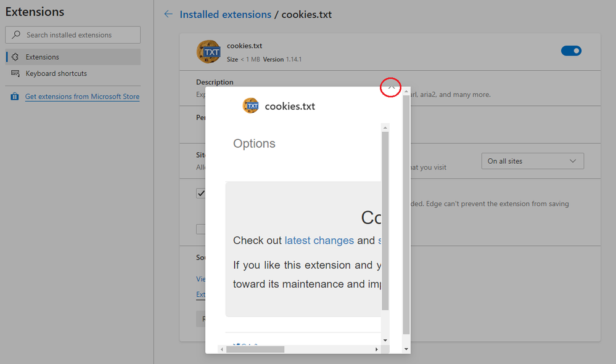The width and height of the screenshot is (616, 364).
Task: Open Keyboard shortcuts in the sidebar
Action: coord(56,74)
